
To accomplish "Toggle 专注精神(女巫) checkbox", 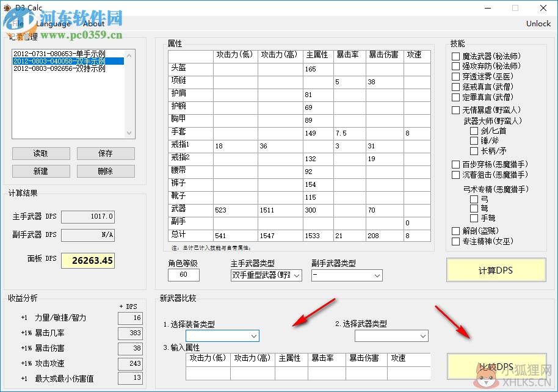I will pyautogui.click(x=455, y=241).
